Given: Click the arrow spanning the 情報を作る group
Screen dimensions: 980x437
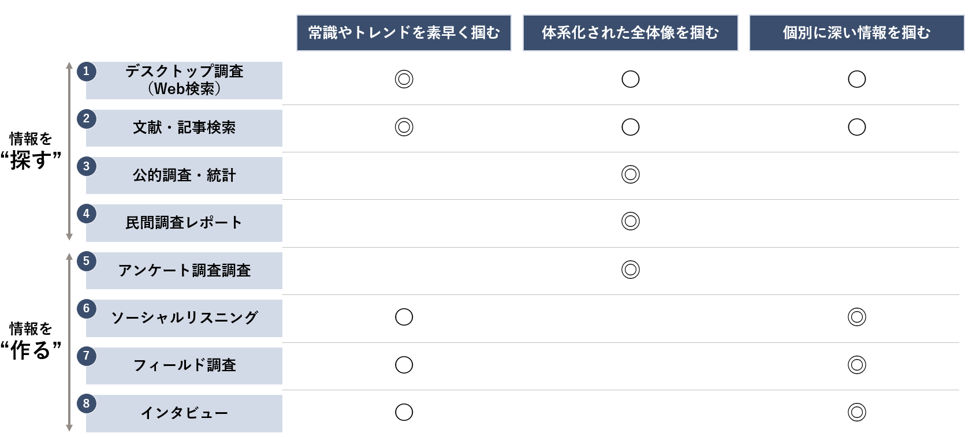Looking at the screenshot, I should tap(69, 342).
